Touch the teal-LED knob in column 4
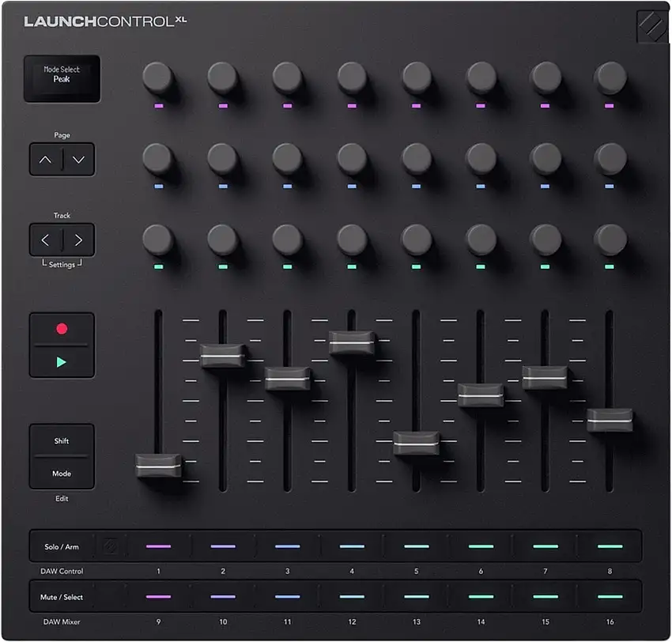This screenshot has width=672, height=642. pos(353,240)
